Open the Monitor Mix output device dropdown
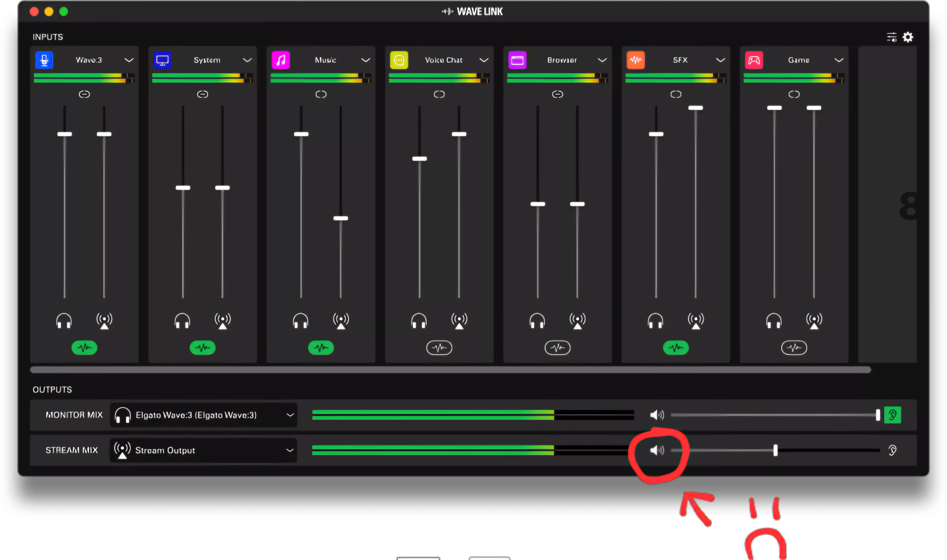 [x=290, y=415]
